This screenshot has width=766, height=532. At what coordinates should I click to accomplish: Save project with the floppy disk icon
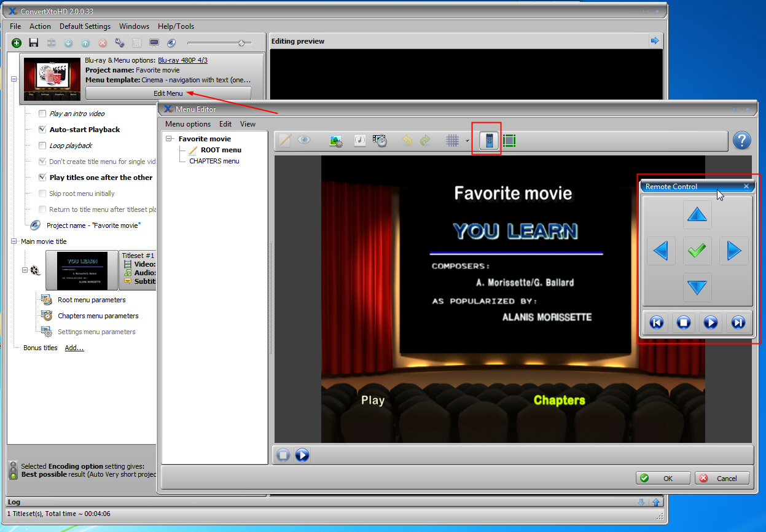[x=34, y=43]
